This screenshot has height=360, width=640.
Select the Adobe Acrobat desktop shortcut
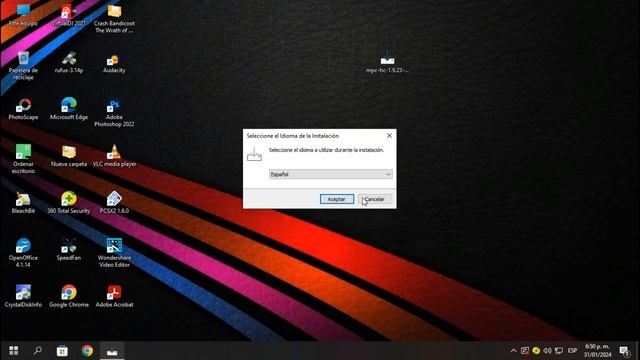pos(114,297)
